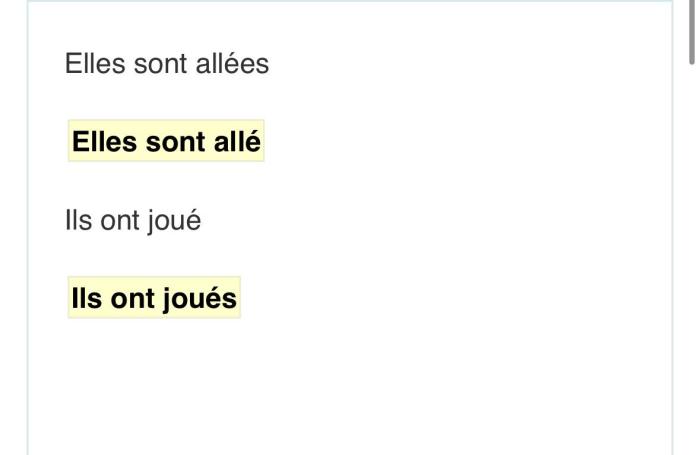The height and width of the screenshot is (455, 700).
Task: Click the bold word "Elles" in the highlighted box
Action: (104, 142)
